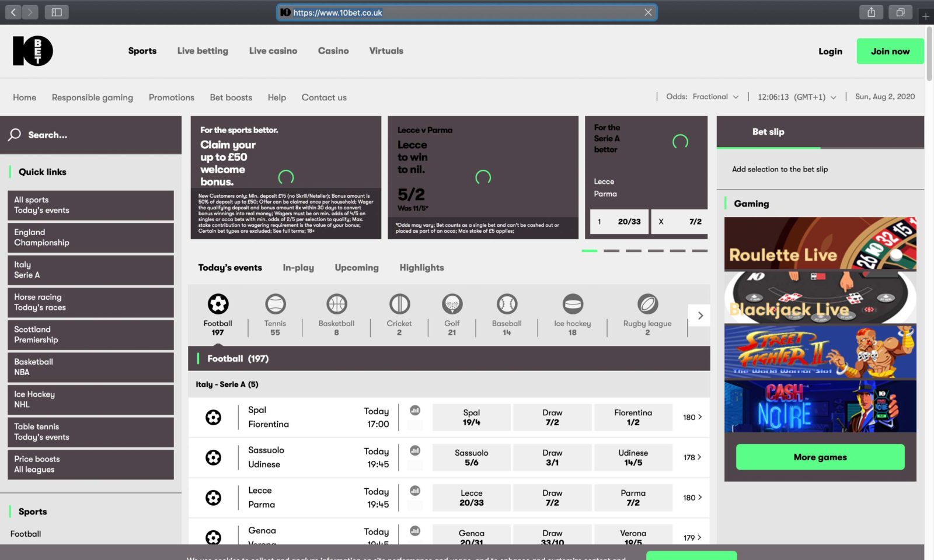Select the Lecce 20/33 odds to win
Screen dimensions: 934x560
coord(471,498)
